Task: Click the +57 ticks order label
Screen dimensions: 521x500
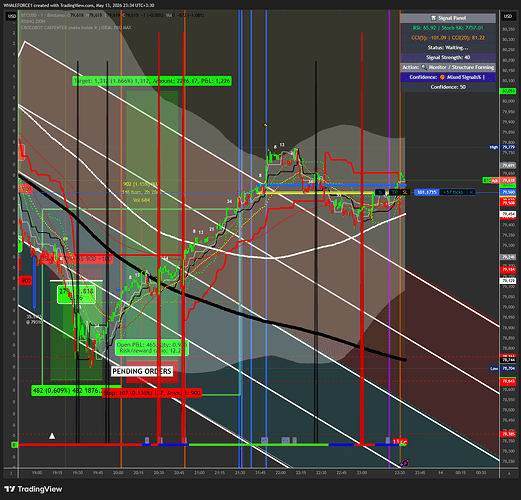Action: click(x=454, y=192)
